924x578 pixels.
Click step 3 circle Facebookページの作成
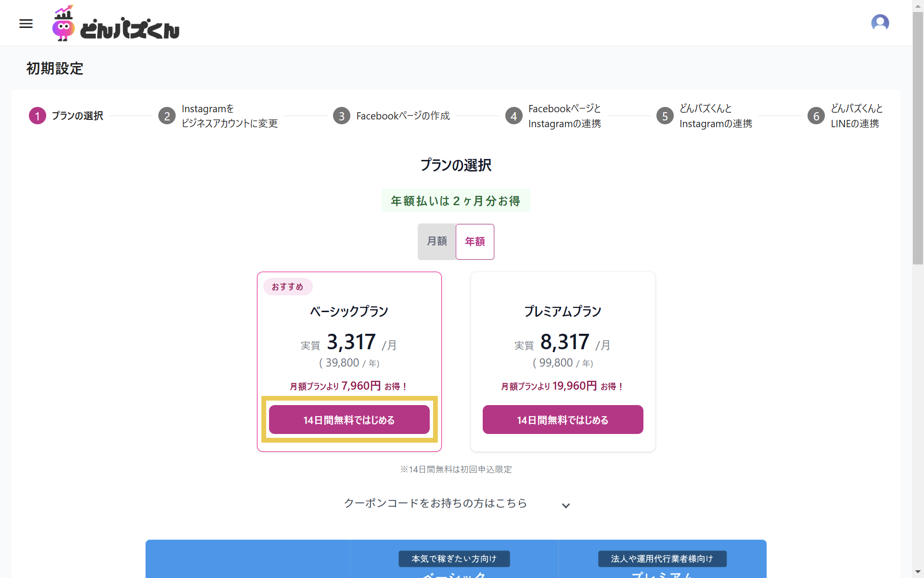pos(342,116)
